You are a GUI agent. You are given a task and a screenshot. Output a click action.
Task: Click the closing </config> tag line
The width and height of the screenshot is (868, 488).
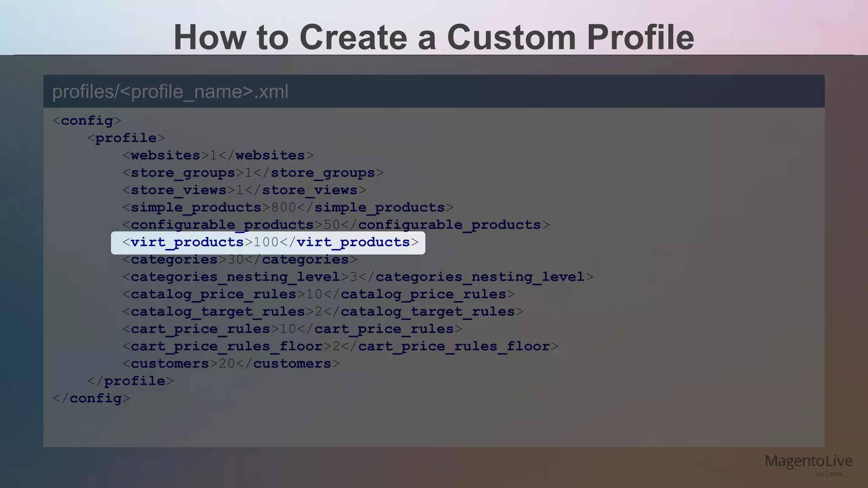click(91, 399)
